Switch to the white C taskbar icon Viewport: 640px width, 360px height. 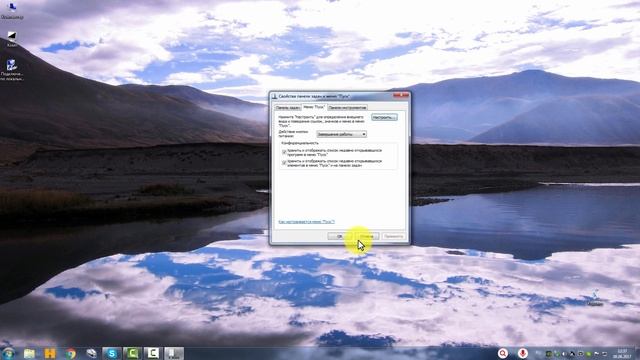[153, 353]
